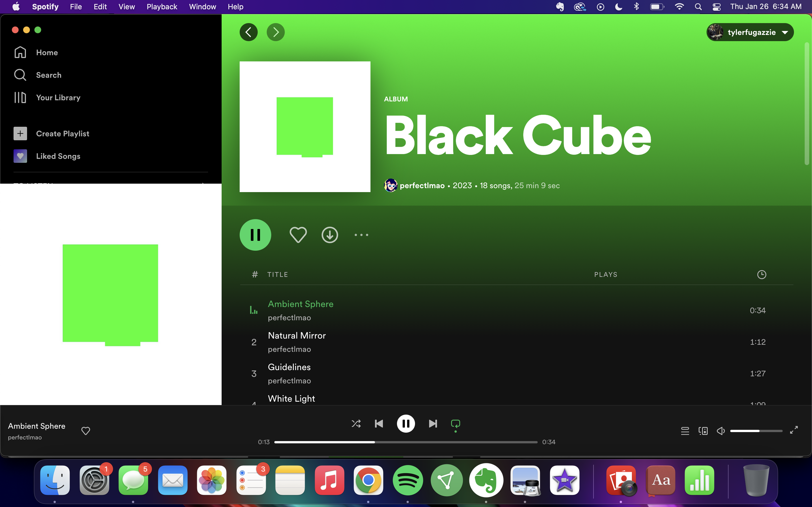Enter full screen player view

pos(794,430)
